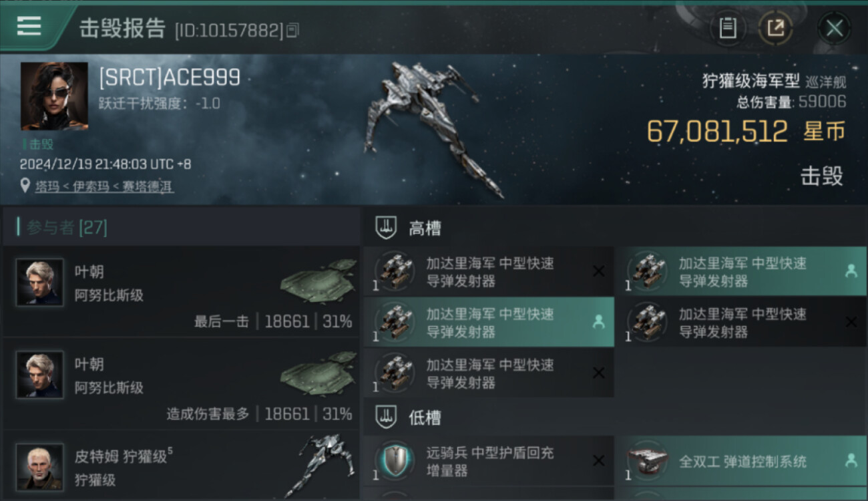
Task: Select the 参与者 [27] participants header
Action: click(181, 227)
